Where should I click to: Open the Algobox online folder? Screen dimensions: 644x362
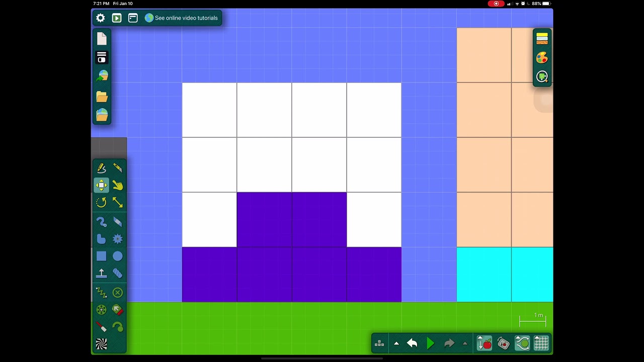pyautogui.click(x=102, y=115)
